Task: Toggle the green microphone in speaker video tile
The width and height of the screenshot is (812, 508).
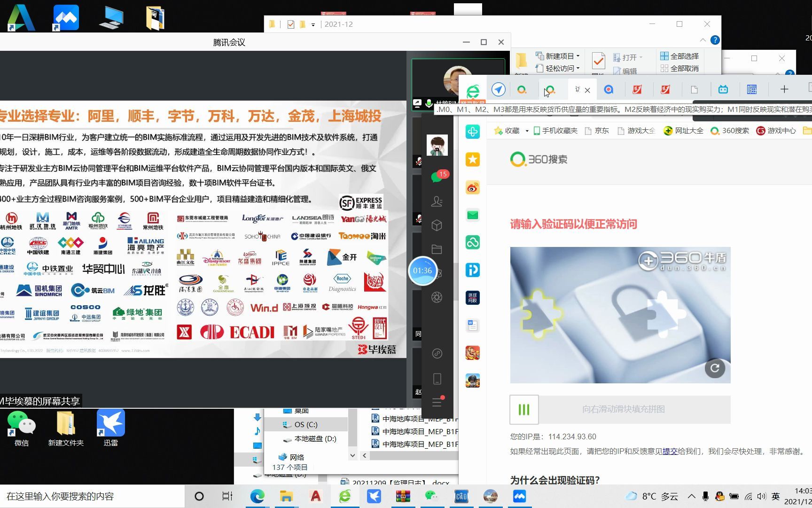Action: tap(429, 103)
